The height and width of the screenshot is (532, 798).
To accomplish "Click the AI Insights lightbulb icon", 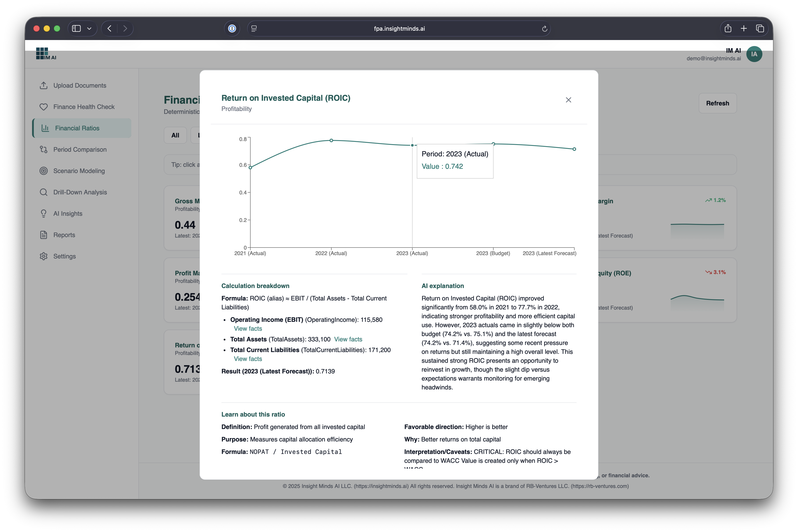I will pyautogui.click(x=43, y=214).
